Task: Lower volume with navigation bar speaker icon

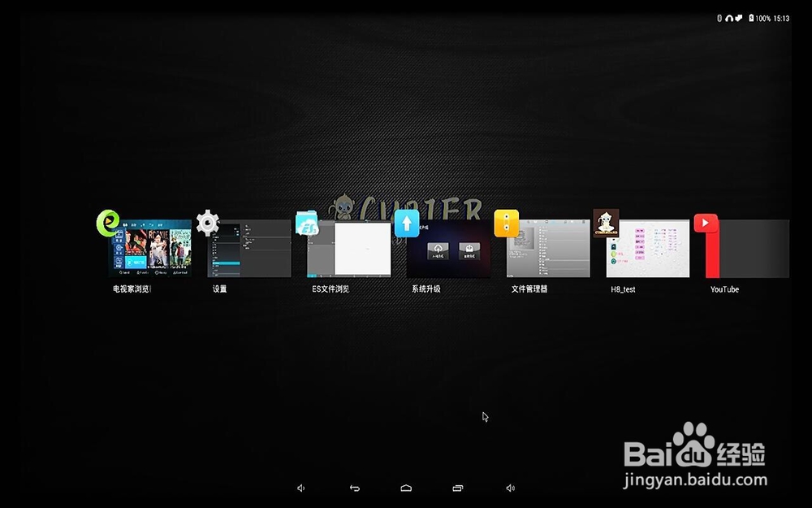Action: (x=301, y=488)
